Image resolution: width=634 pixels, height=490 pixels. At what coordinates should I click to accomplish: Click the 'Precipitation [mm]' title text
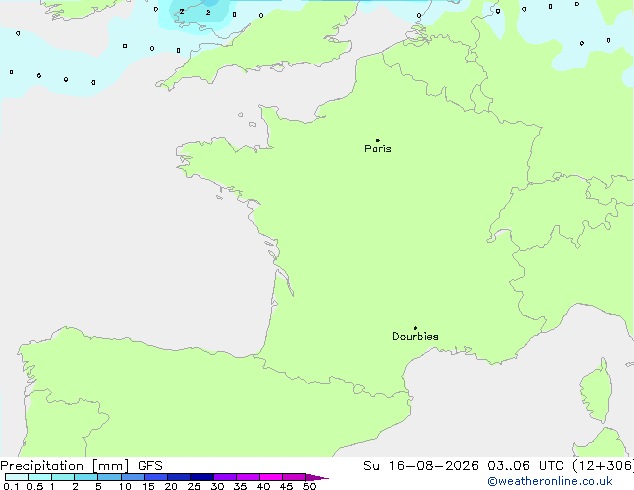pos(65,466)
